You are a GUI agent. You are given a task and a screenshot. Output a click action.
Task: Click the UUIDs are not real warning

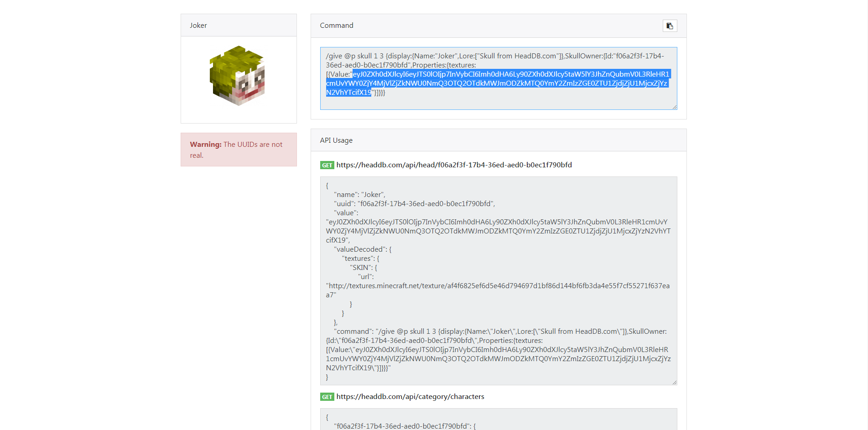[239, 150]
